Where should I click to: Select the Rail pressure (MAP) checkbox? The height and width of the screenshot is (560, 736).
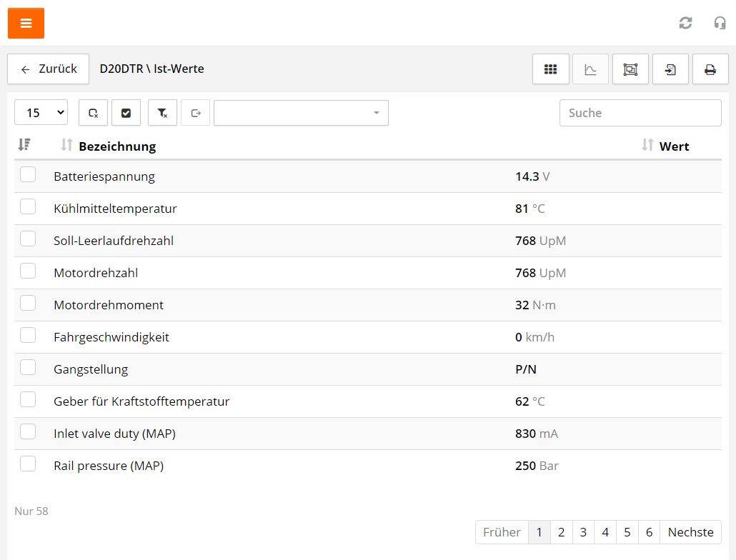[x=28, y=464]
